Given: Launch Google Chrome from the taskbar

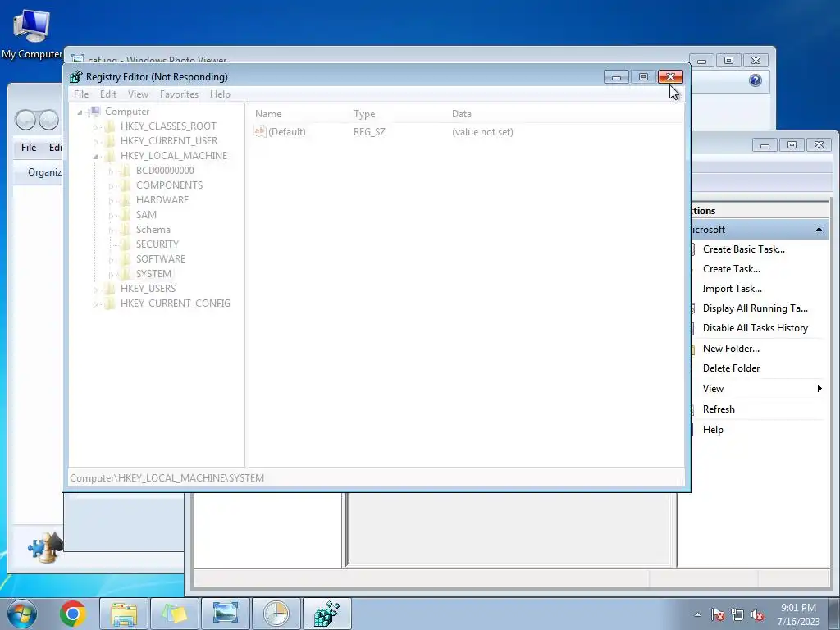Looking at the screenshot, I should [x=73, y=614].
